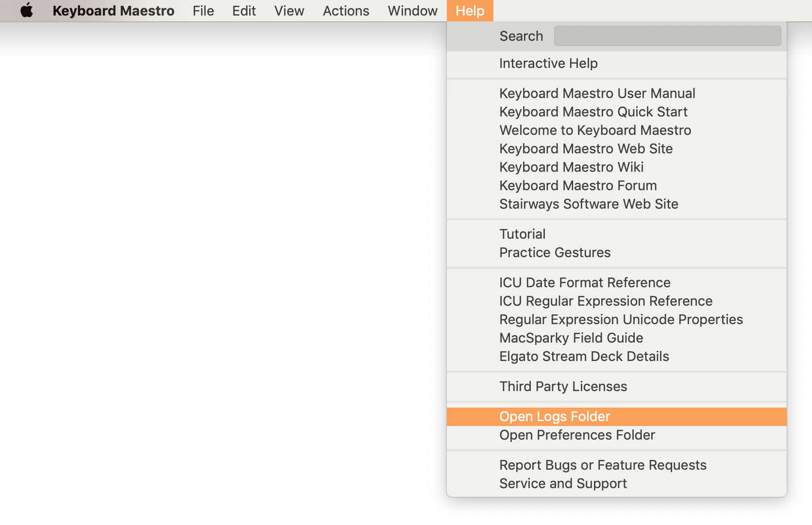This screenshot has height=525, width=812.
Task: Open the Keyboard Maestro application menu
Action: (113, 11)
